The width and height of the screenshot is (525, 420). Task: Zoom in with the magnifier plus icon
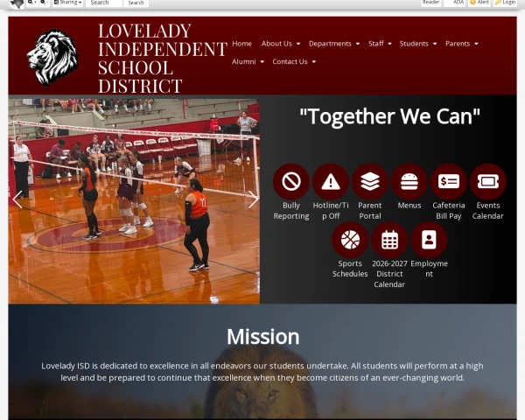pyautogui.click(x=32, y=3)
